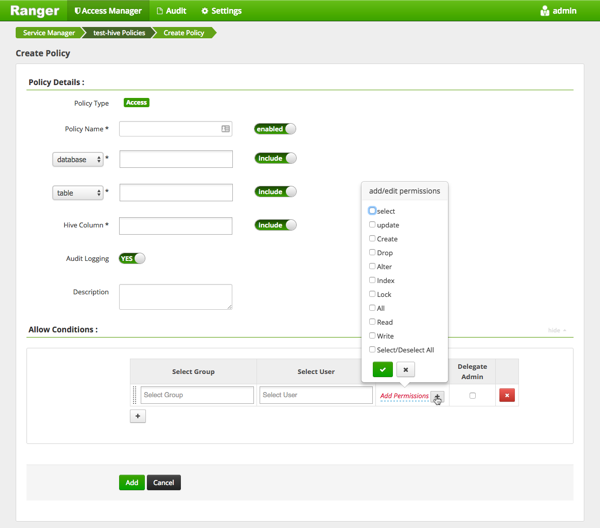
Task: Go to test-hive Policies breadcrumb
Action: (x=119, y=33)
